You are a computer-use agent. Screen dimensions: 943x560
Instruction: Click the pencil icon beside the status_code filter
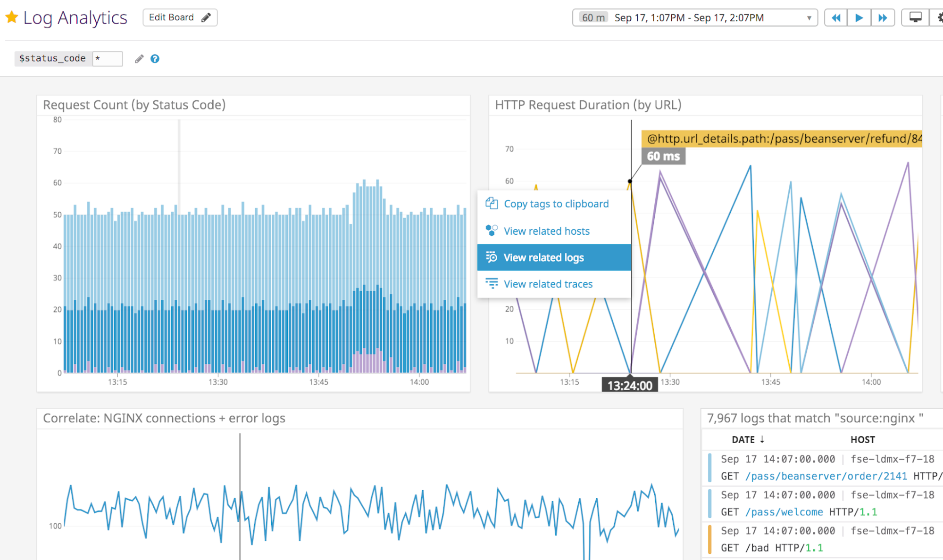tap(138, 58)
